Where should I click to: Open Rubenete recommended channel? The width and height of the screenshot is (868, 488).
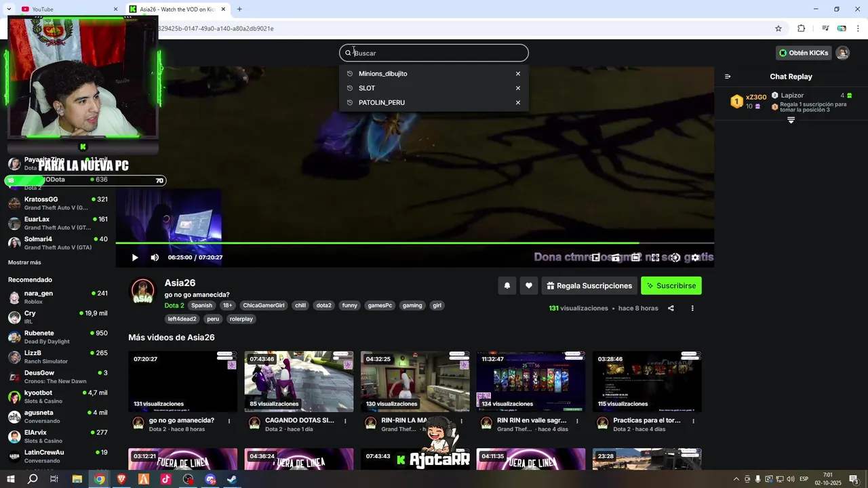coord(58,337)
